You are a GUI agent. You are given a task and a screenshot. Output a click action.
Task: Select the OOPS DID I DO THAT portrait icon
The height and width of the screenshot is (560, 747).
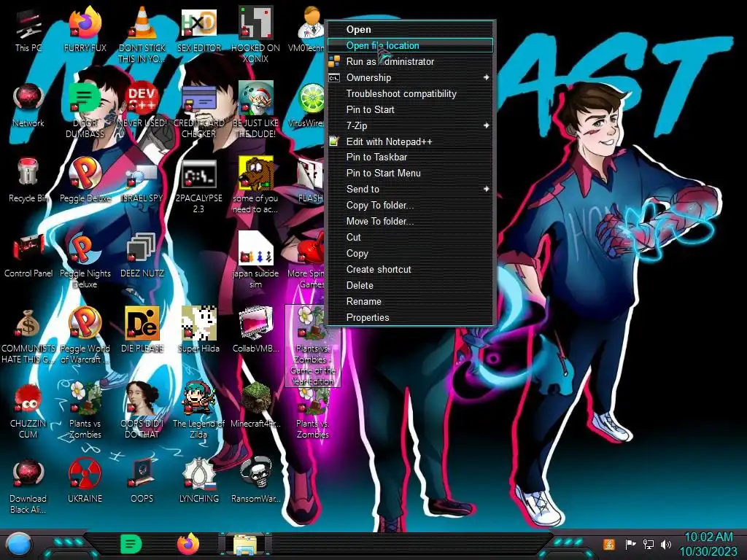tap(142, 411)
